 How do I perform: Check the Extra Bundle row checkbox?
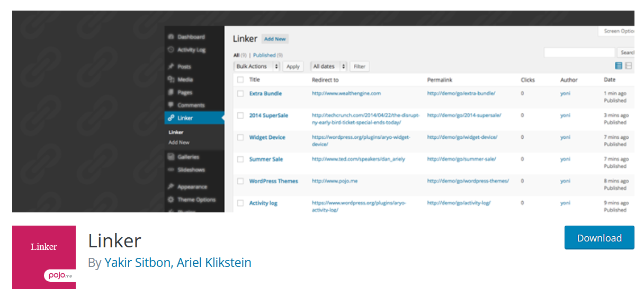[240, 94]
